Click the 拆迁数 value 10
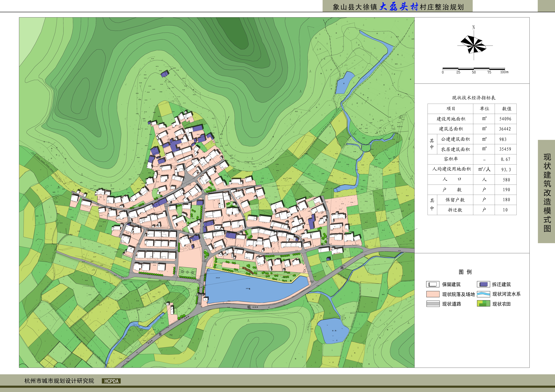Screen dimensions: 555x392 click(x=505, y=210)
